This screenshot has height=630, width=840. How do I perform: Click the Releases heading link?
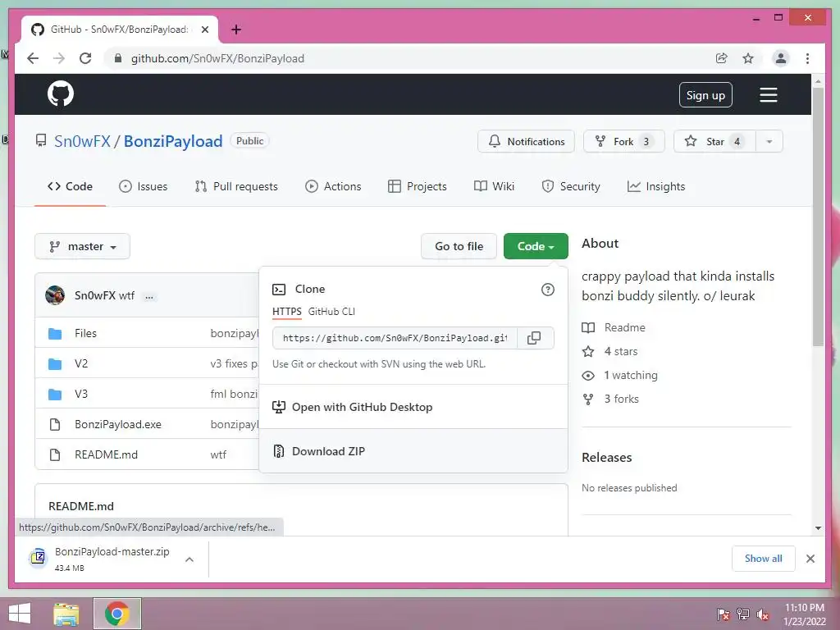pos(606,458)
